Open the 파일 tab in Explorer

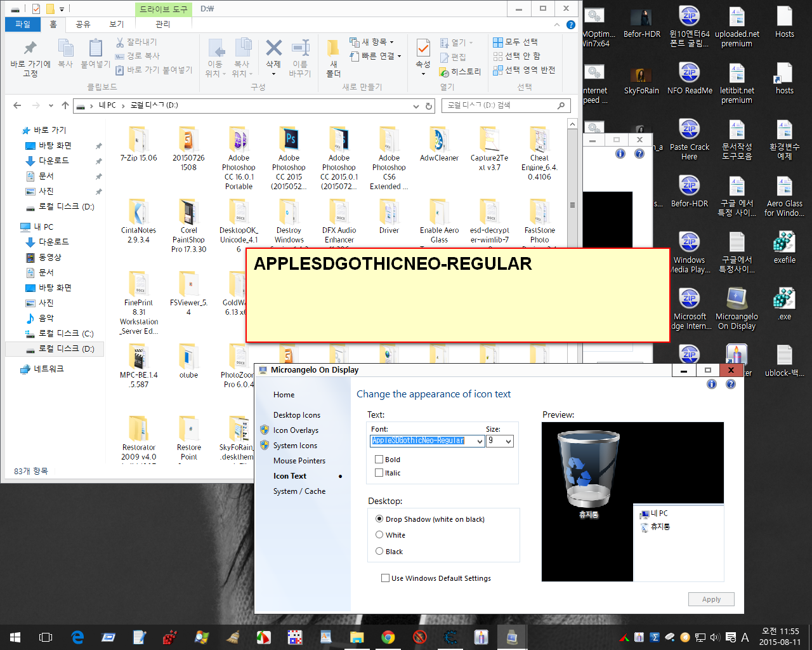[23, 24]
